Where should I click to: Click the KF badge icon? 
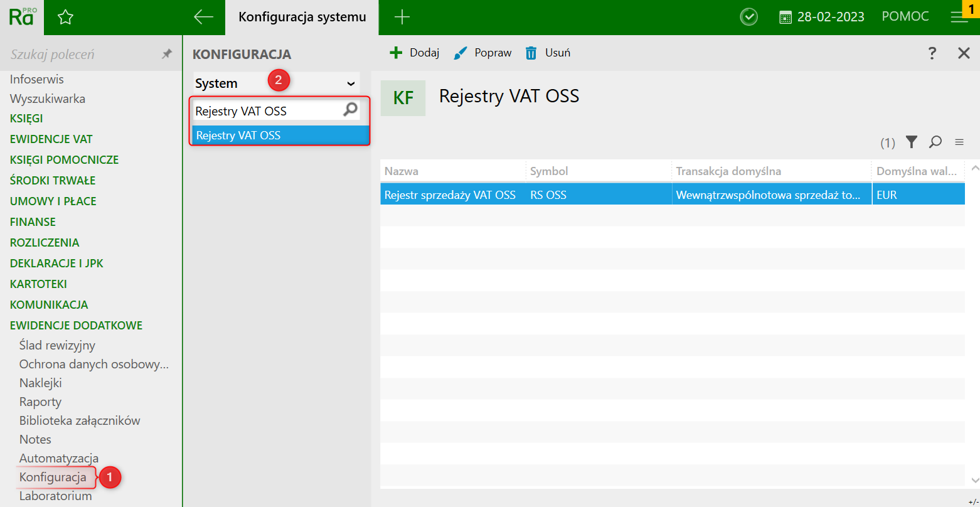(x=403, y=98)
